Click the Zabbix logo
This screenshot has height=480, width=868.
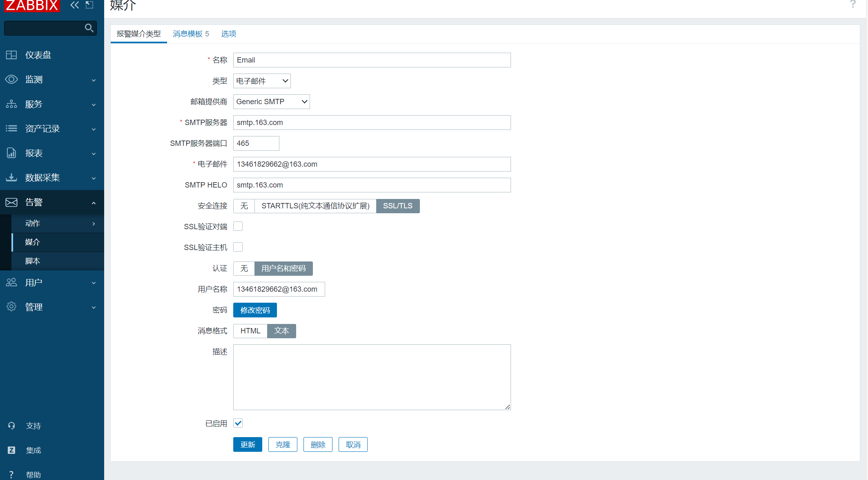(32, 5)
